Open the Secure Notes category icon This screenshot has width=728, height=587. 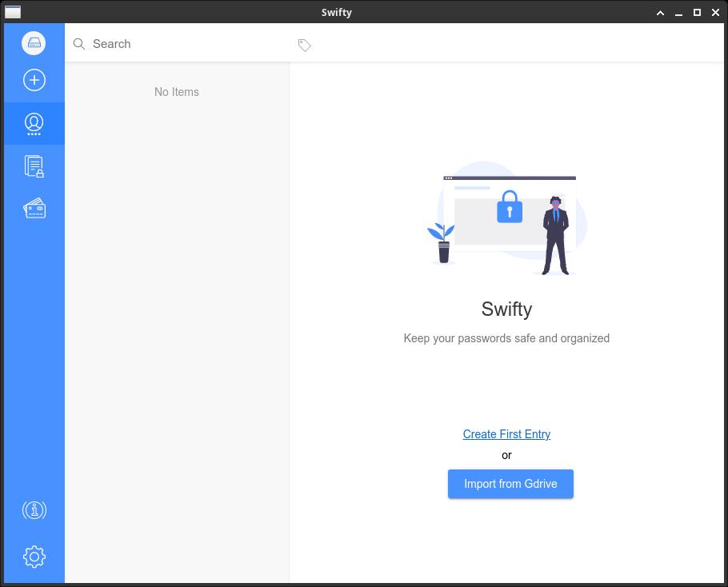click(x=34, y=166)
